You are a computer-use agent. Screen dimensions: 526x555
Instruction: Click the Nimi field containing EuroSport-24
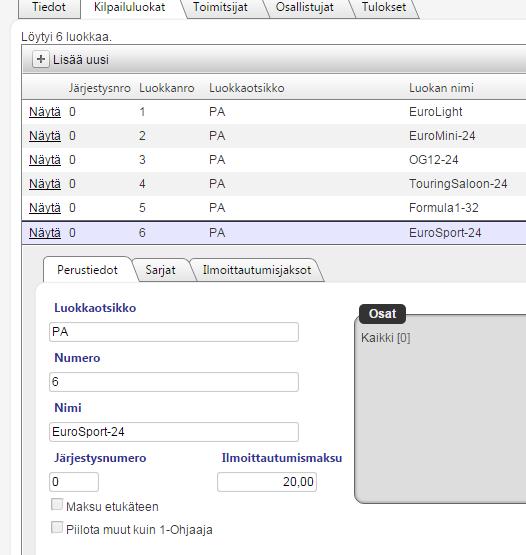(x=174, y=432)
